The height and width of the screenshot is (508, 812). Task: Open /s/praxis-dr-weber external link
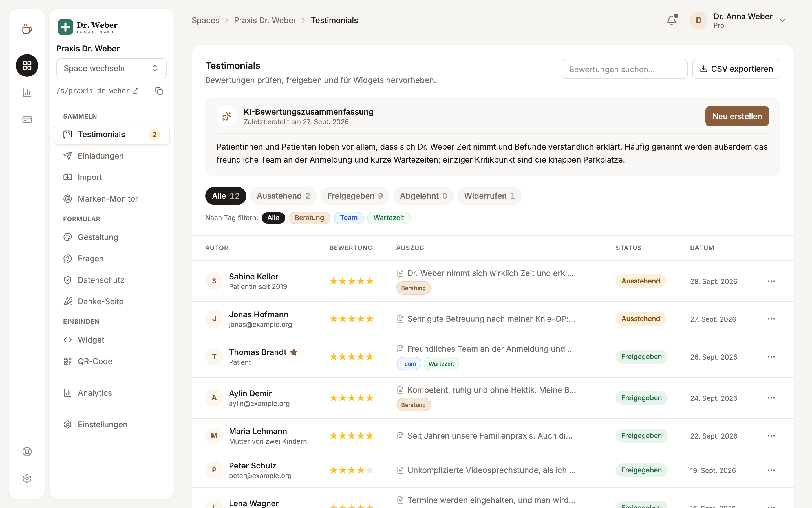click(x=97, y=91)
